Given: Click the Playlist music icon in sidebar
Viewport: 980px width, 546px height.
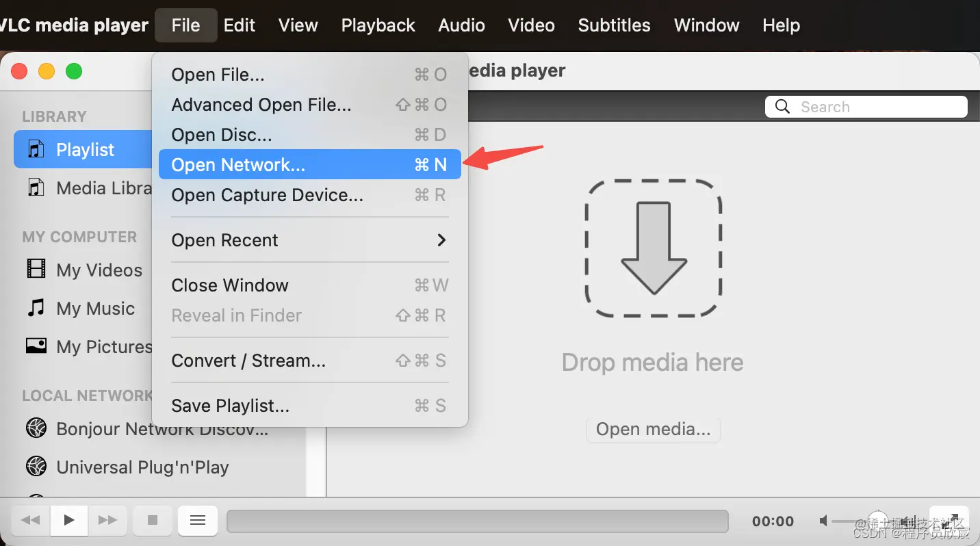Looking at the screenshot, I should click(36, 149).
